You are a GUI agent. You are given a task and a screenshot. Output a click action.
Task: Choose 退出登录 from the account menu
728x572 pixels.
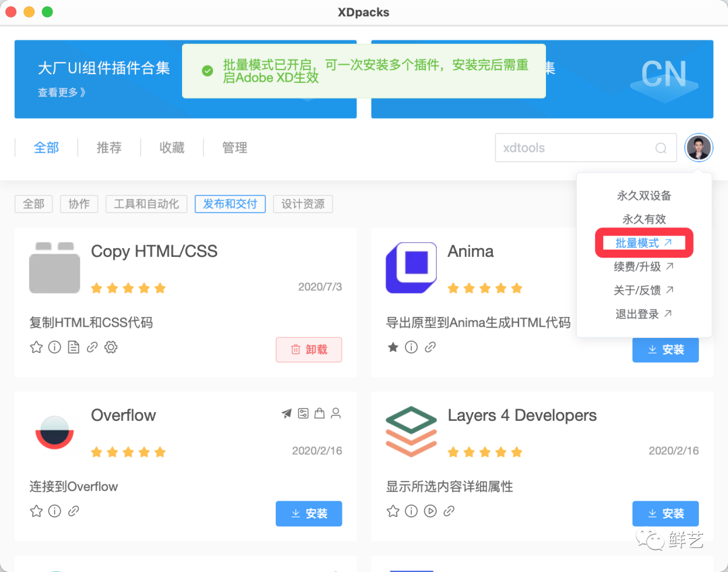click(x=644, y=314)
